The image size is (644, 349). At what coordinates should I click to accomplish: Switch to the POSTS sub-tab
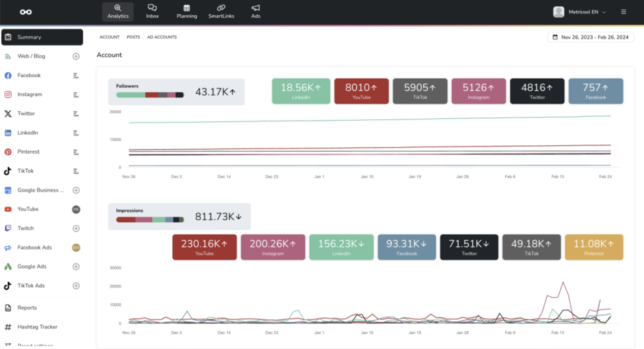click(x=133, y=37)
